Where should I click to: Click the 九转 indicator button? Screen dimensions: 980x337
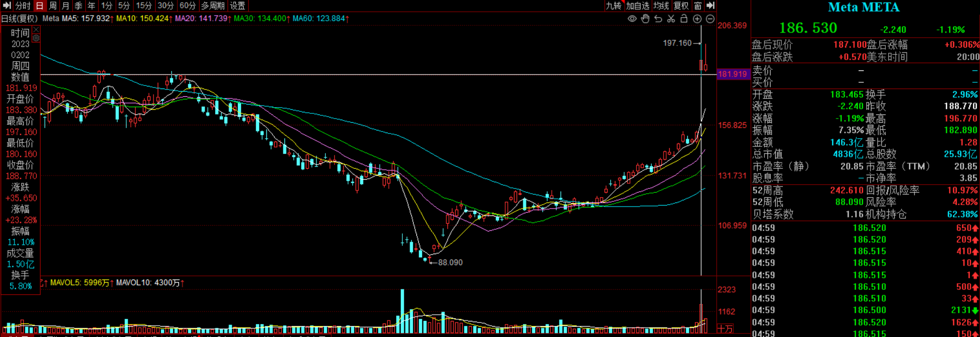[x=613, y=6]
